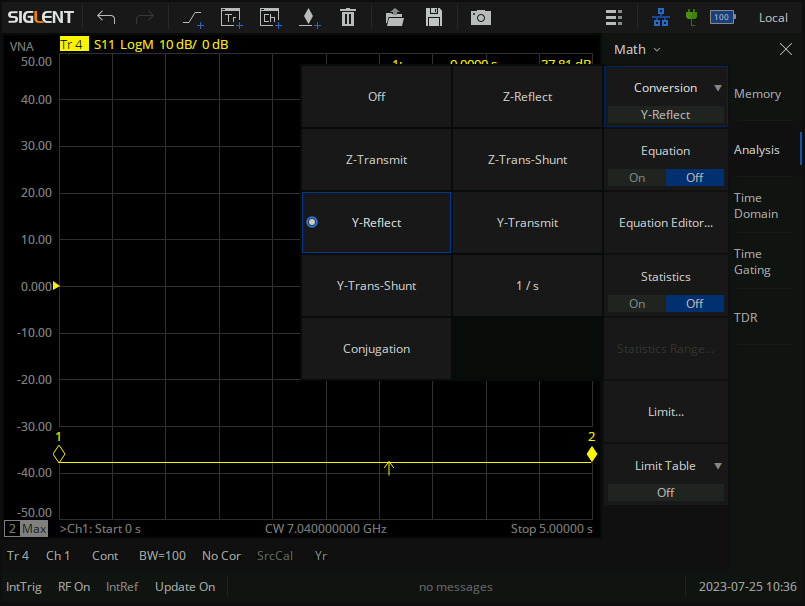Open the Math menu title dropdown
Viewport: 805px width, 606px height.
(637, 49)
